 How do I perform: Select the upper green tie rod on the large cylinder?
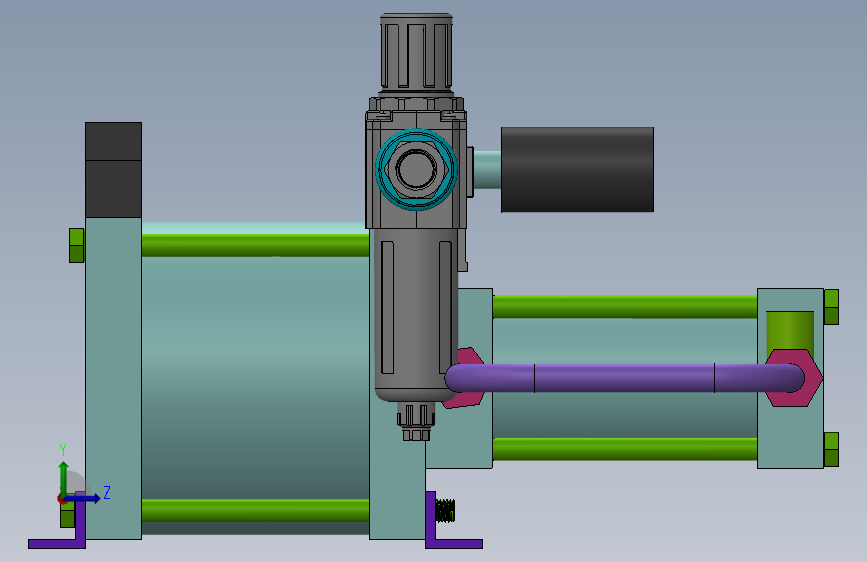pos(255,245)
